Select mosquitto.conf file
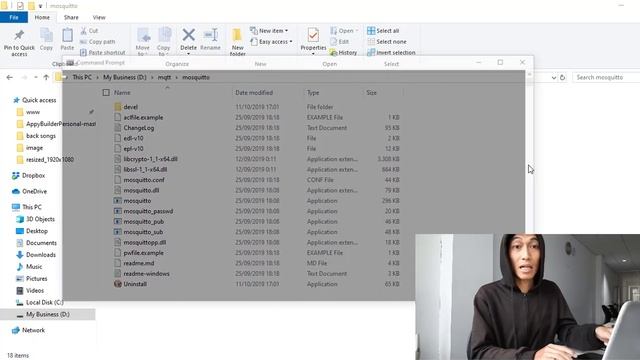 tap(144, 180)
